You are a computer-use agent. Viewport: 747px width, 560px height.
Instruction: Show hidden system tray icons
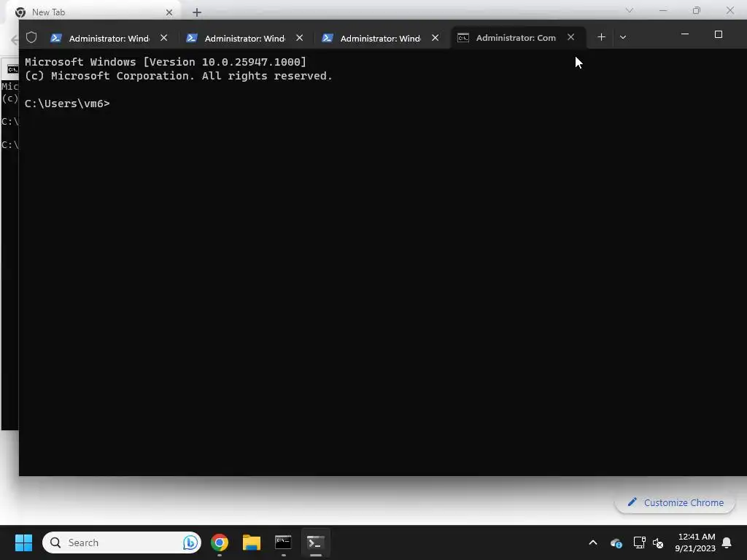(x=593, y=542)
